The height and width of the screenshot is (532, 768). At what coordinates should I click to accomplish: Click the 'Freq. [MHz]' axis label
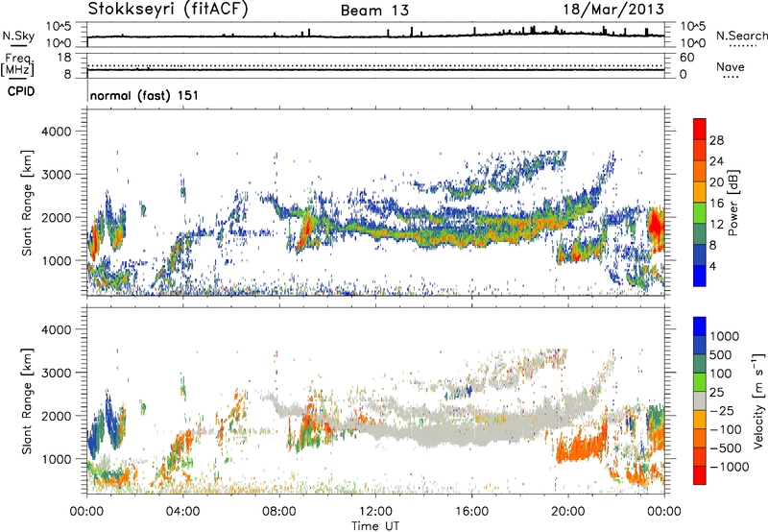pyautogui.click(x=17, y=65)
